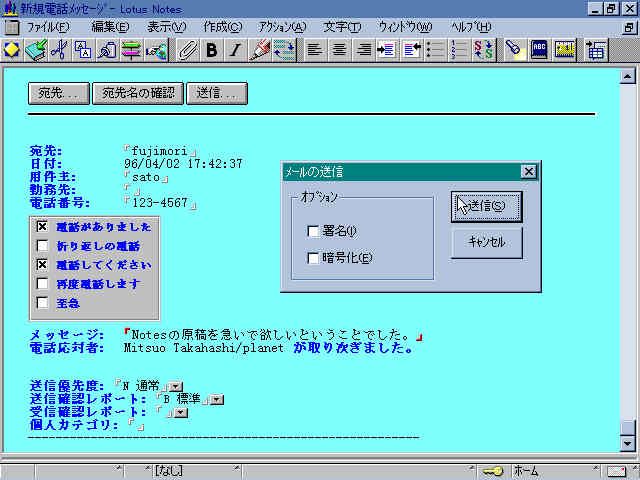Center text alignment icon
Viewport: 640px width, 480px height.
(x=339, y=50)
